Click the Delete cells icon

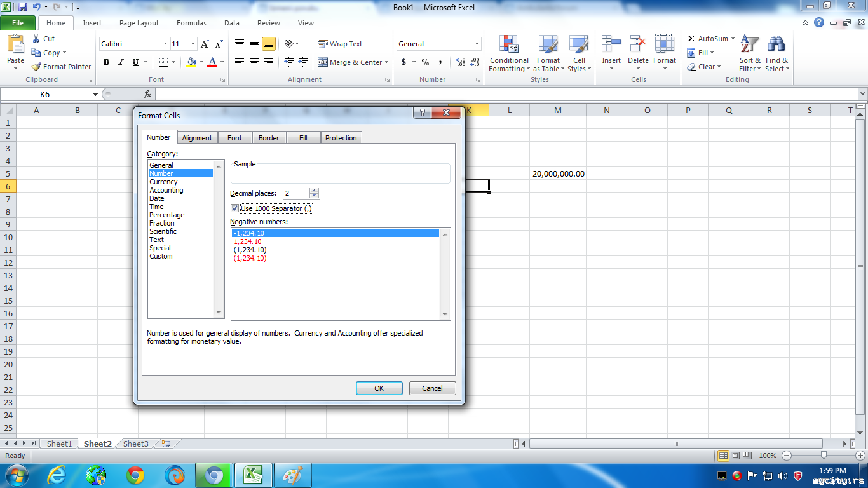point(638,44)
